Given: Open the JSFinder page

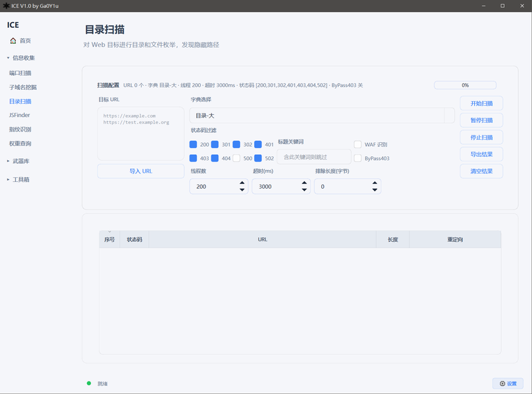Looking at the screenshot, I should pos(19,116).
